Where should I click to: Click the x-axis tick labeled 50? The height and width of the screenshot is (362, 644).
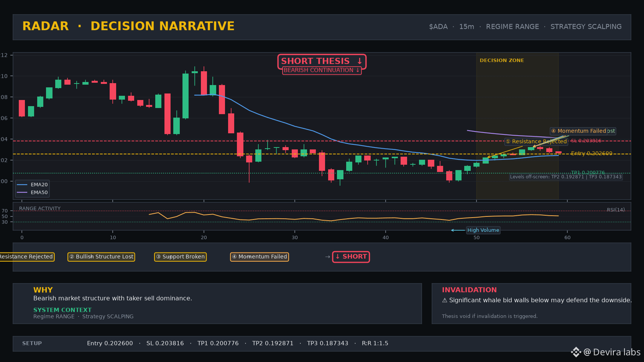tap(476, 238)
